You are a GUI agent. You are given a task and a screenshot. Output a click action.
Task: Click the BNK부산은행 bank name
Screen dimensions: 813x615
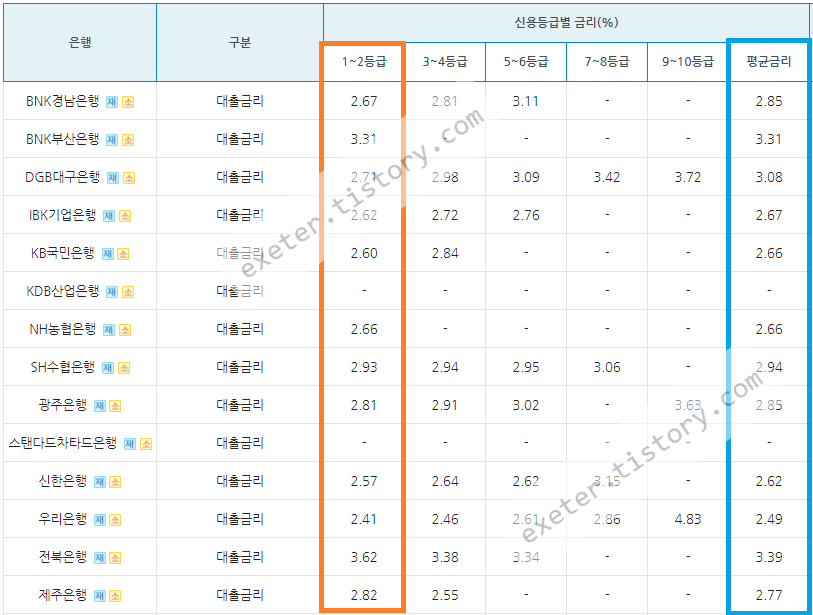[62, 139]
